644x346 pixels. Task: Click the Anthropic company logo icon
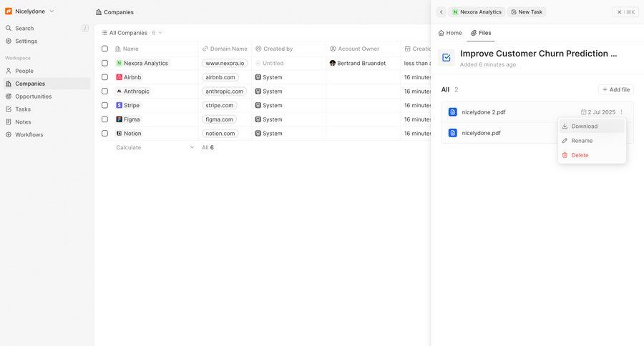(x=119, y=91)
